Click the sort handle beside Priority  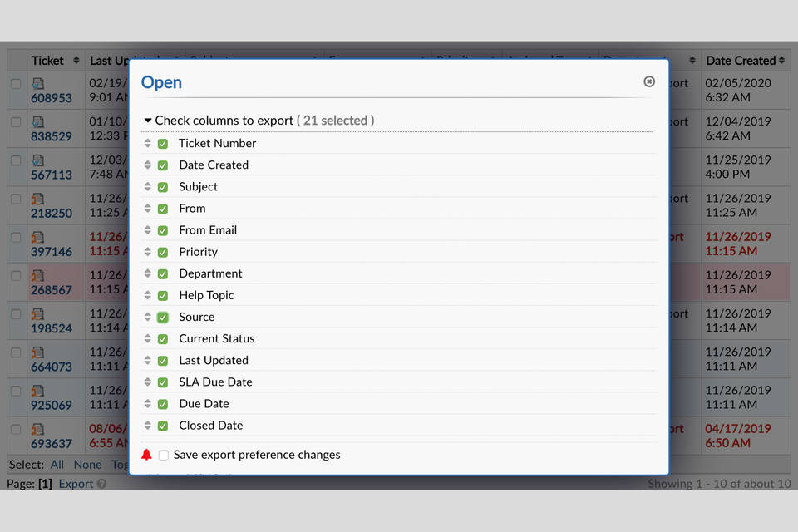pyautogui.click(x=148, y=252)
